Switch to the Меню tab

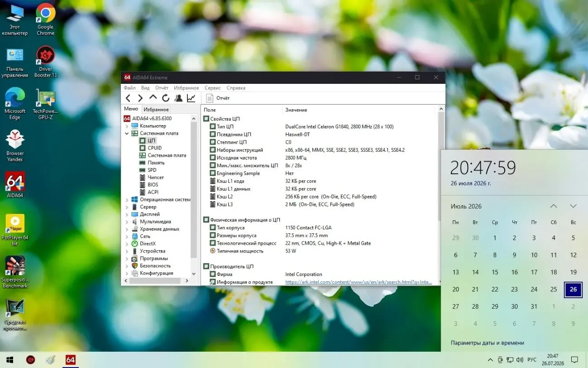(x=131, y=109)
